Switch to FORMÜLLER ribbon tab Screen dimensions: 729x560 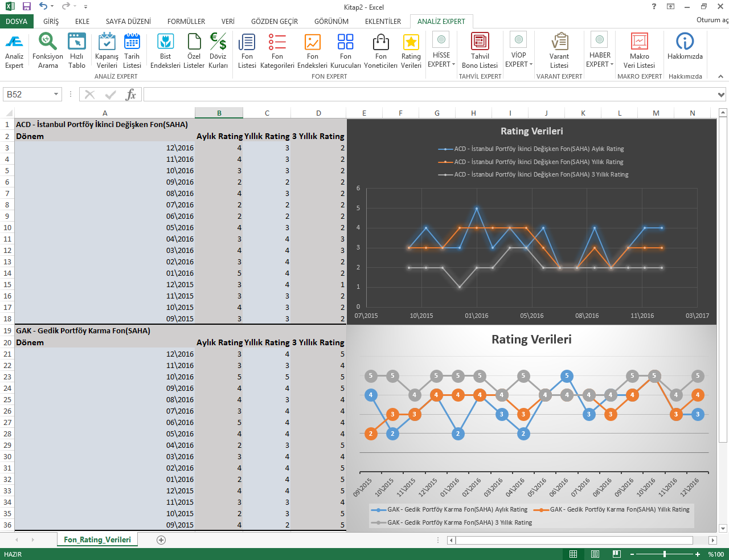click(186, 22)
